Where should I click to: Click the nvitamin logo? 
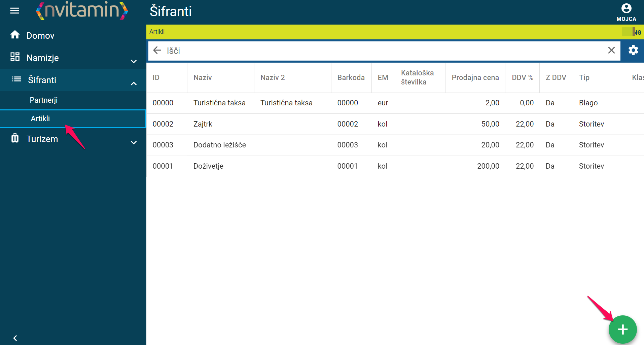coord(82,10)
